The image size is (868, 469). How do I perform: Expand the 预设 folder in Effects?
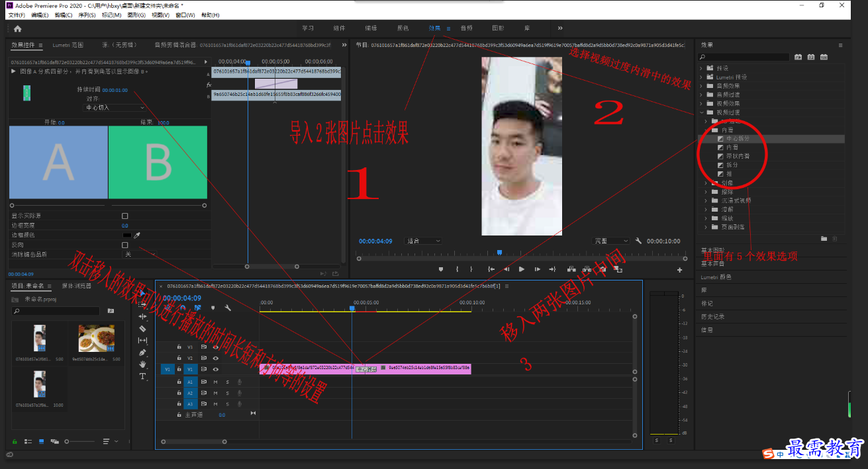701,68
